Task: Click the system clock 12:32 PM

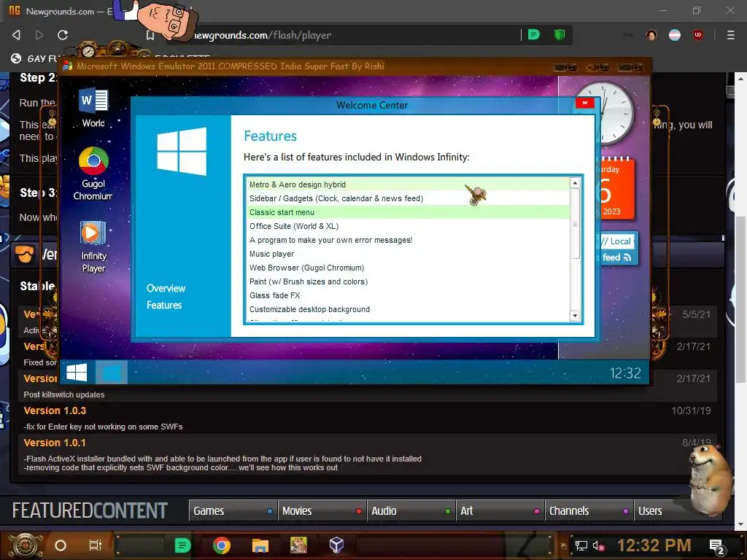Action: [654, 545]
